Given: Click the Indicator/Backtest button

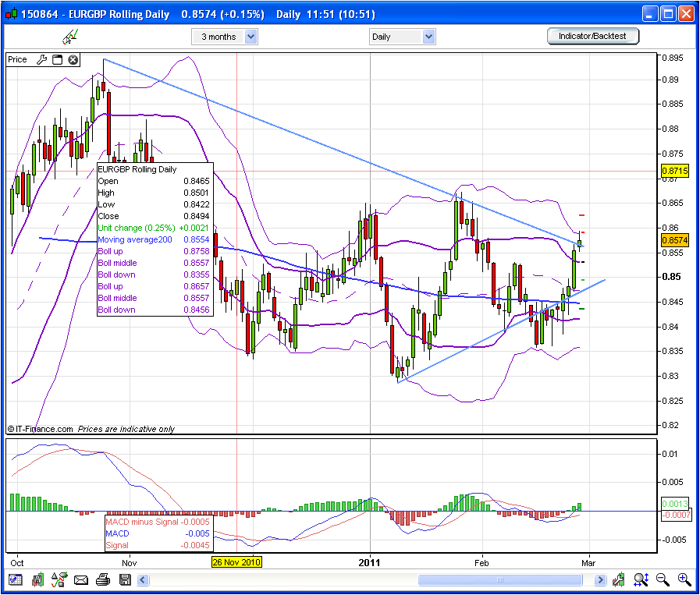Looking at the screenshot, I should (593, 36).
